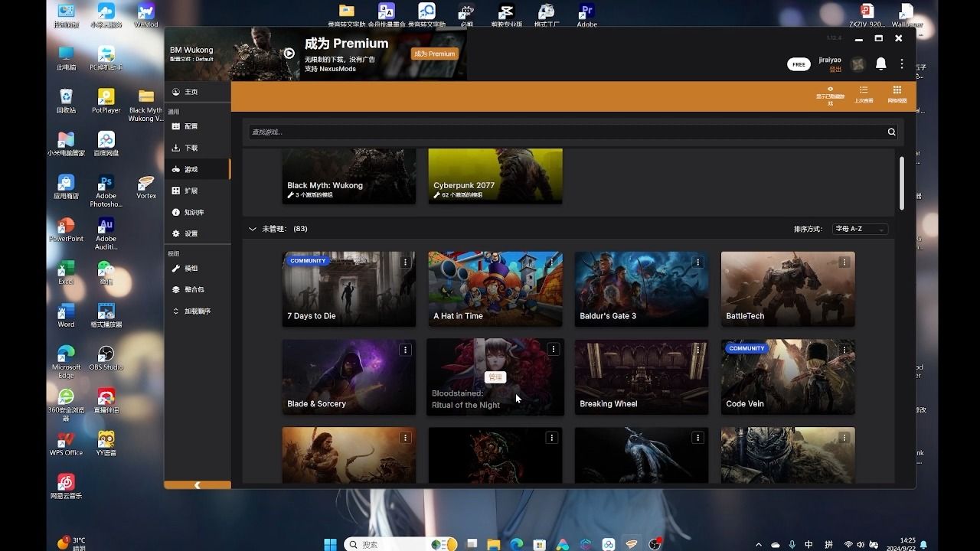The image size is (980, 551).
Task: Open the 整合包 collections page
Action: click(x=198, y=290)
